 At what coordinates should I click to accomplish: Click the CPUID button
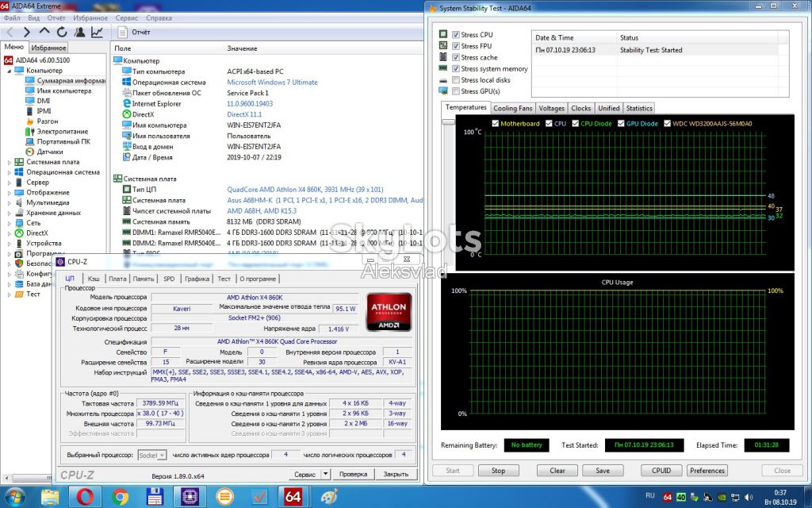[661, 471]
